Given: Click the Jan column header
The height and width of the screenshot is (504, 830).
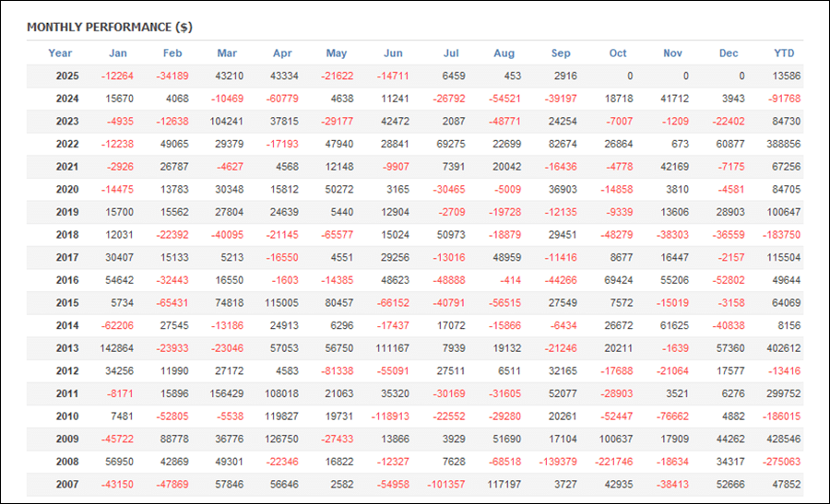Looking at the screenshot, I should click(118, 53).
